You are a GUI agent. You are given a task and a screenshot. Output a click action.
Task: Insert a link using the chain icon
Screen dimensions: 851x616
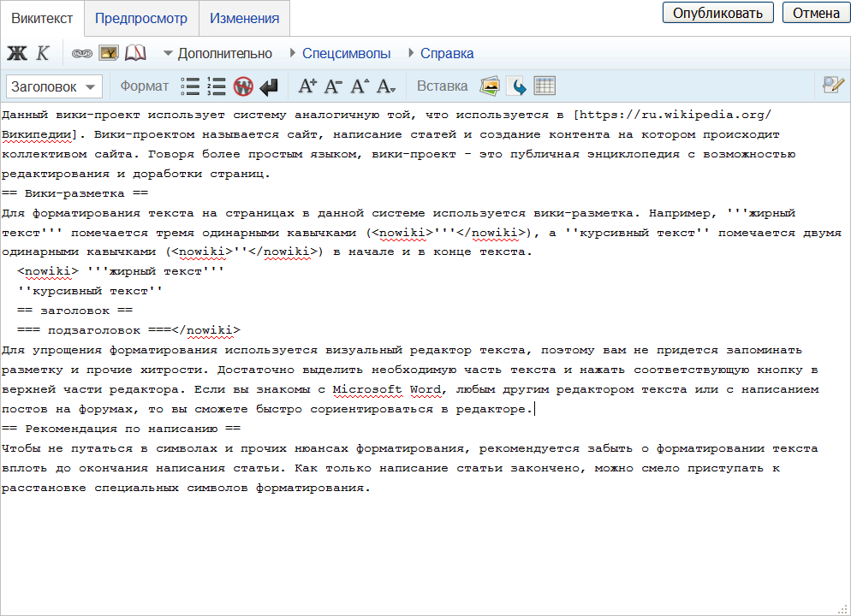click(x=82, y=53)
